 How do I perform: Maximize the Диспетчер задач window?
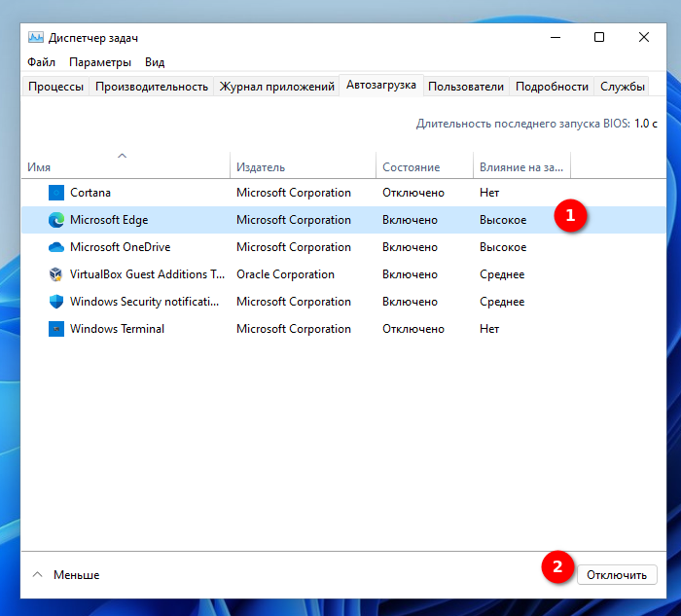pyautogui.click(x=599, y=37)
